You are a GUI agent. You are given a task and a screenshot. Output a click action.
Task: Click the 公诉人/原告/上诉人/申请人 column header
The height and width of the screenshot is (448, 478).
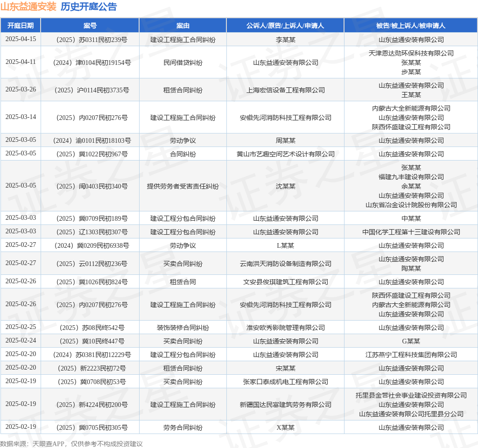(x=285, y=26)
